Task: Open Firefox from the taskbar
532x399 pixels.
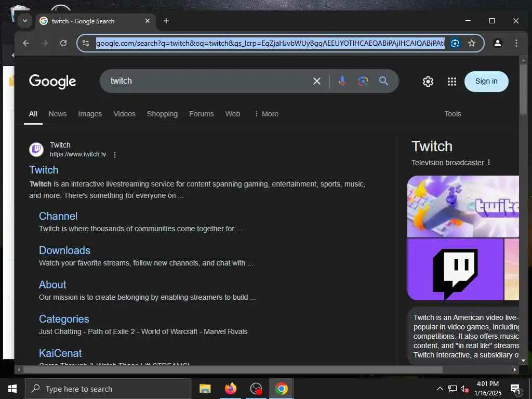Action: pos(230,389)
